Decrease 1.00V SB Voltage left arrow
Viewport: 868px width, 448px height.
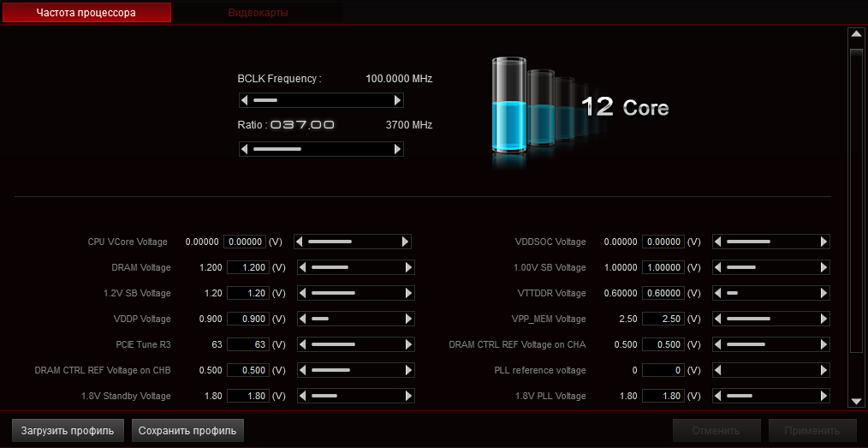click(718, 267)
